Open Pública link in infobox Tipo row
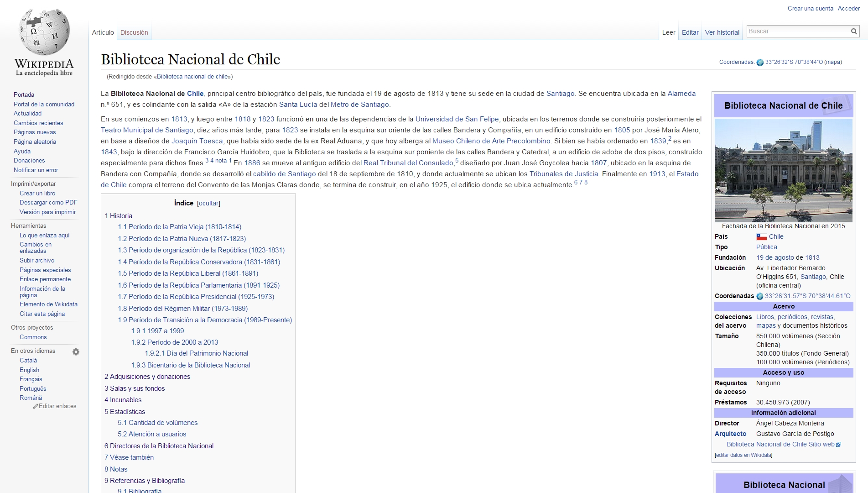The width and height of the screenshot is (868, 493). point(766,247)
